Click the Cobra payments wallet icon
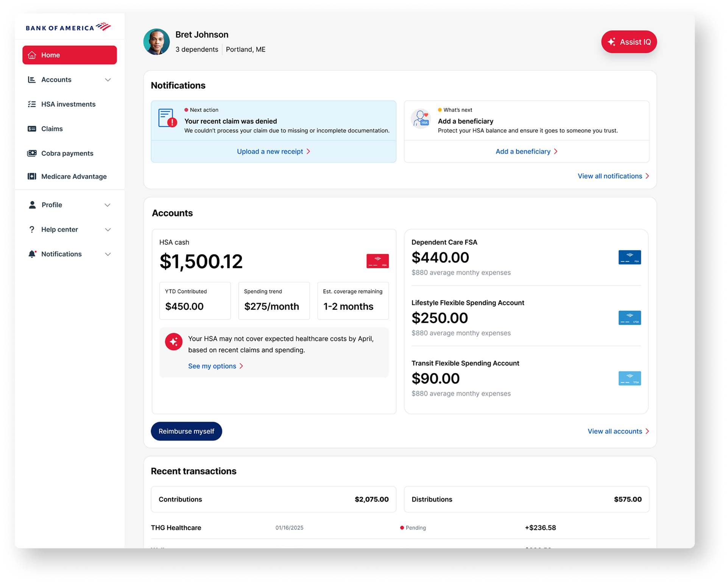 32,153
